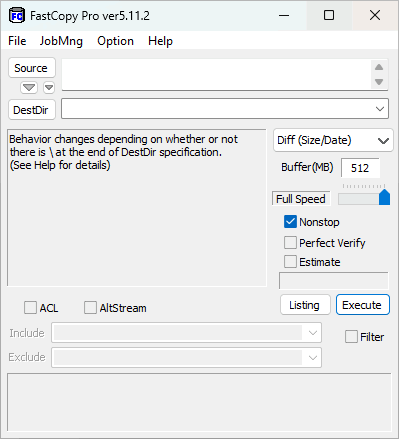
Task: Click the Buffer(MB) value field
Action: tap(360, 168)
